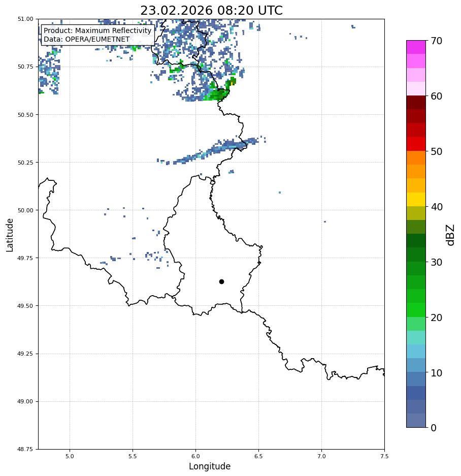
Task: Click the 49.75 latitude tick label
Action: [x=25, y=258]
